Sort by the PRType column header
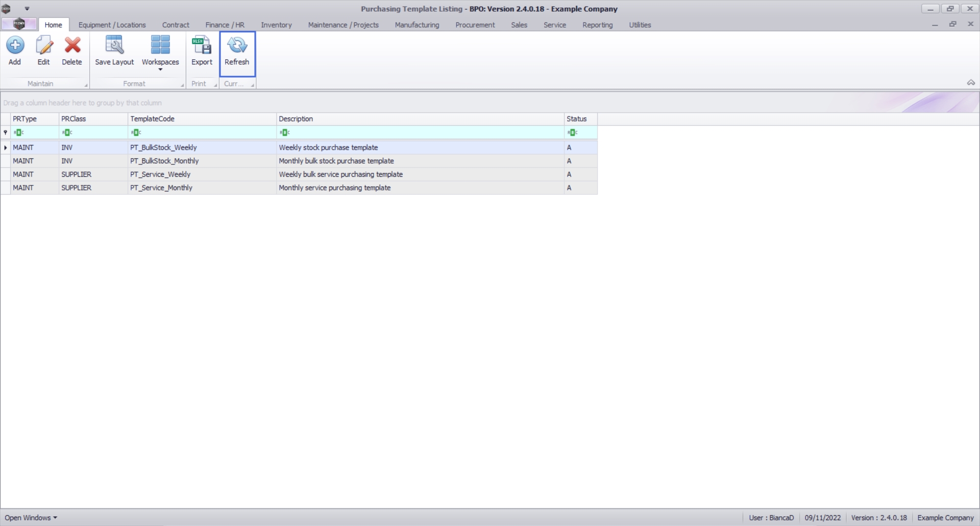 point(35,119)
